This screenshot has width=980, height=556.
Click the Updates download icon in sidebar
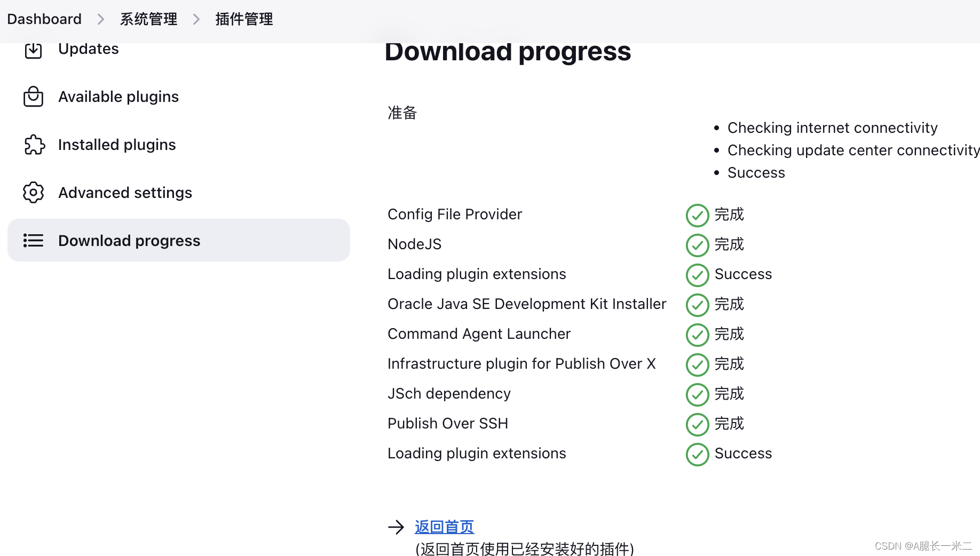34,50
